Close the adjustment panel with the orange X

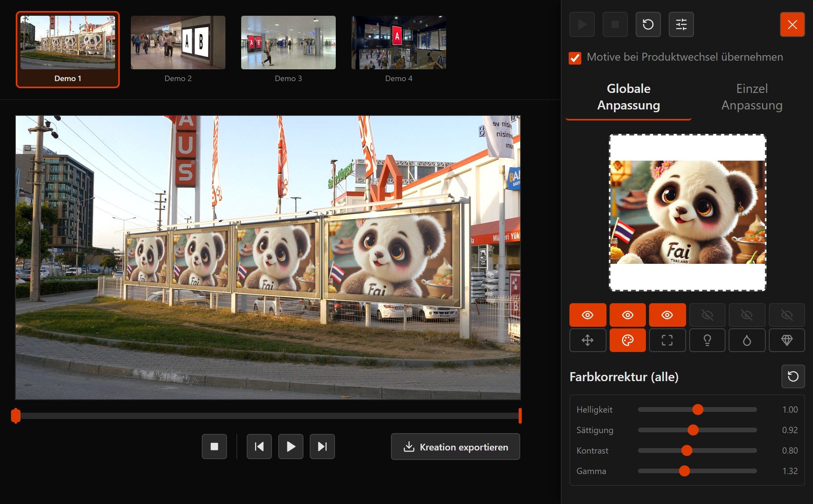(x=793, y=24)
